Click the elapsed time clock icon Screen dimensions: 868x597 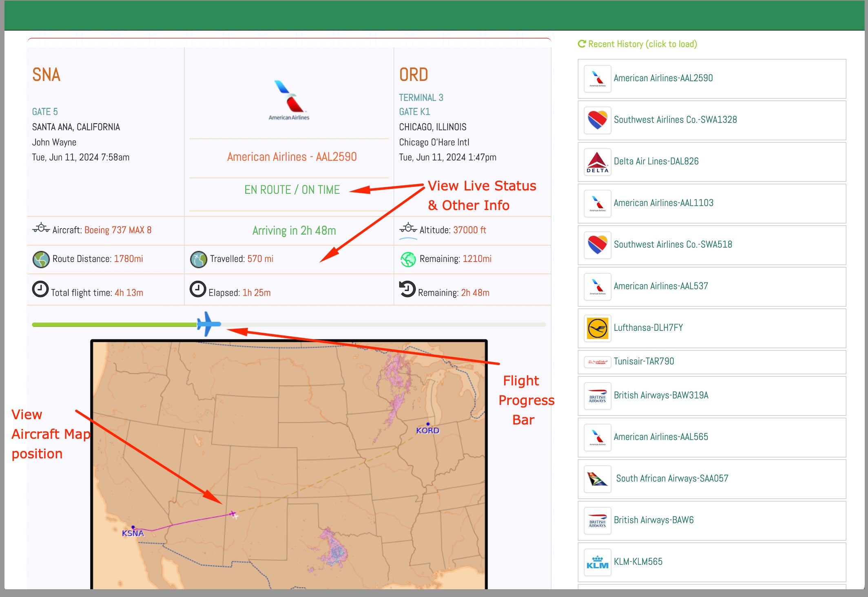coord(198,289)
